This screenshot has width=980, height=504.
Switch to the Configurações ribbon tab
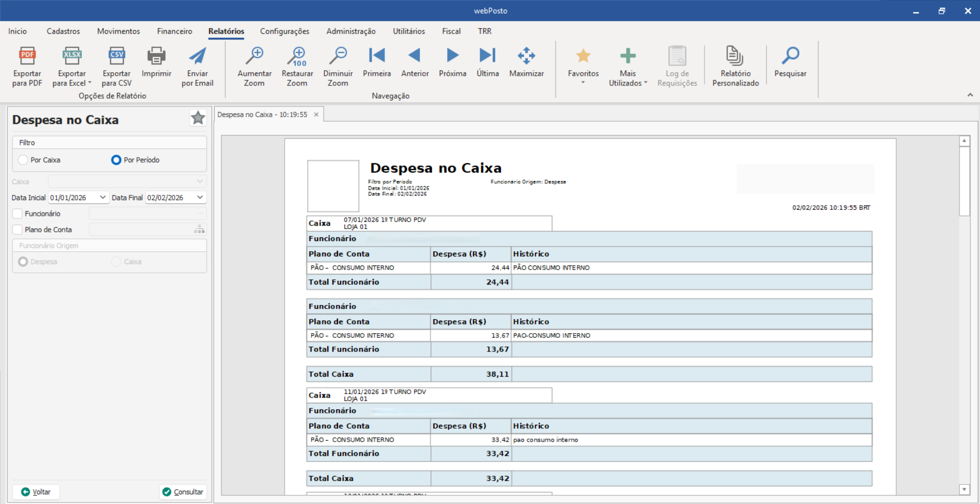click(x=284, y=31)
